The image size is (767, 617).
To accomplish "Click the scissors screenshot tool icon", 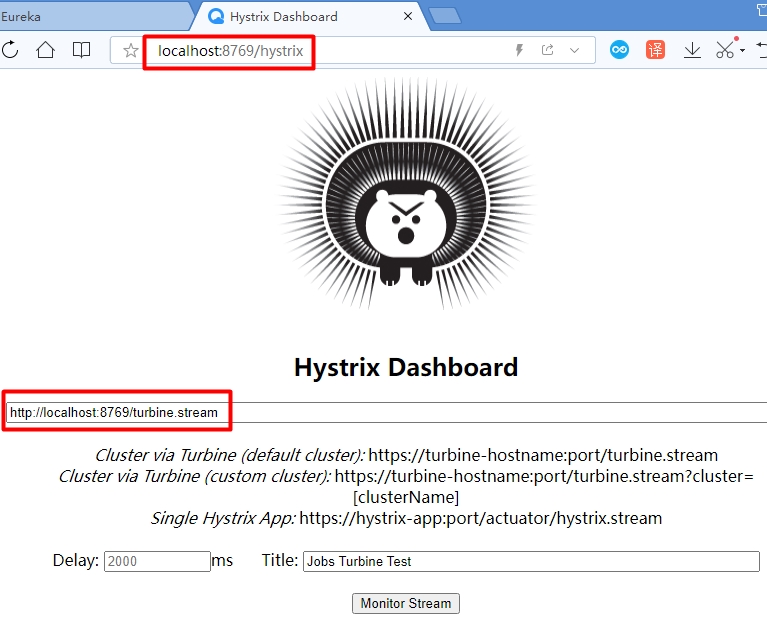I will (x=725, y=50).
